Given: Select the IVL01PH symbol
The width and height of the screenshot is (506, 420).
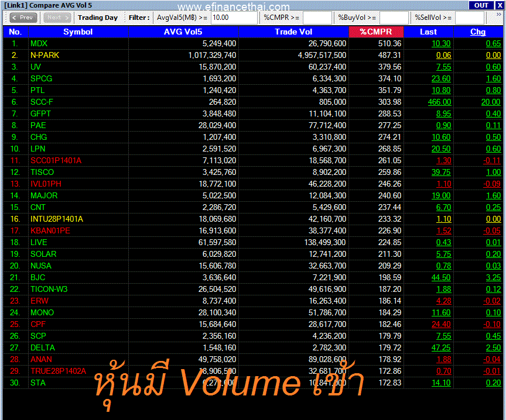Looking at the screenshot, I should coord(46,184).
